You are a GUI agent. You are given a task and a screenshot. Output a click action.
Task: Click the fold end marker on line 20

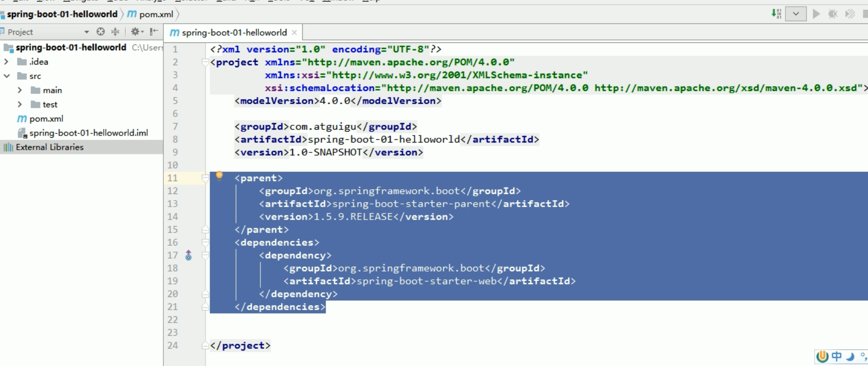[x=205, y=294]
